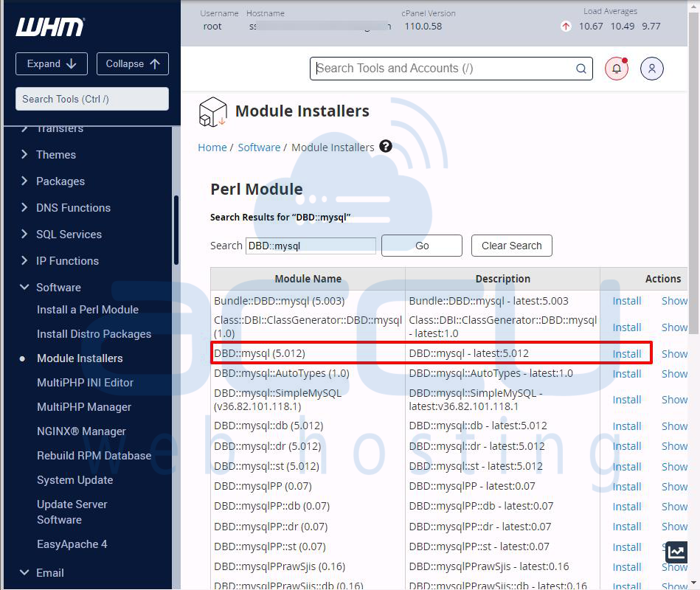Install DBD::mysqlPP::st module

pyautogui.click(x=627, y=547)
